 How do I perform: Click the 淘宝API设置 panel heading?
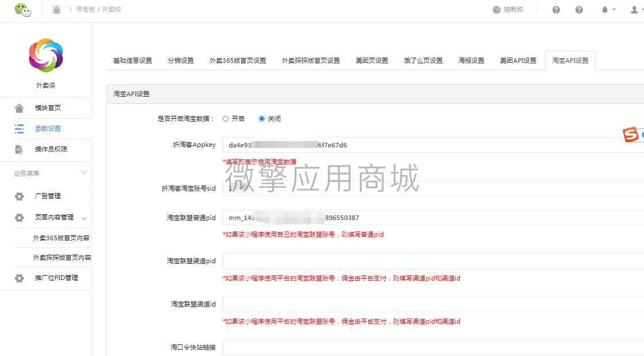pyautogui.click(x=131, y=94)
